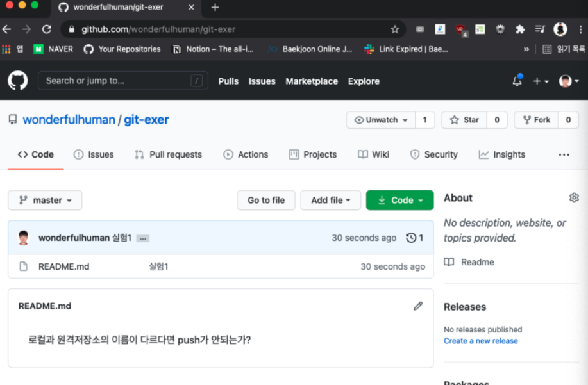The width and height of the screenshot is (588, 385).
Task: Open the uBlock-style red shield extension
Action: click(460, 30)
